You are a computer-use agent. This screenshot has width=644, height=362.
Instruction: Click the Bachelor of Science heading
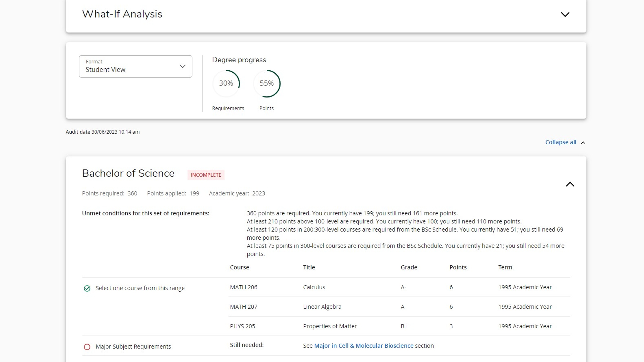(128, 173)
